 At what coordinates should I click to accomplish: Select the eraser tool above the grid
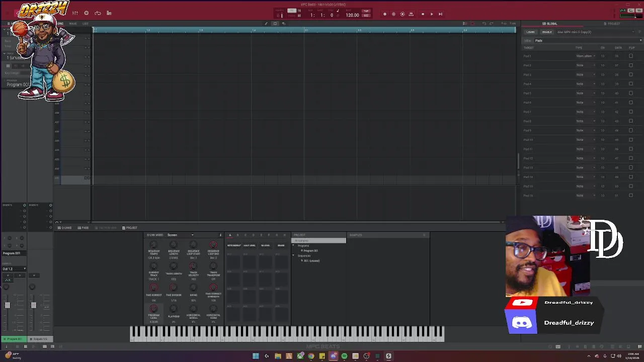tap(283, 24)
